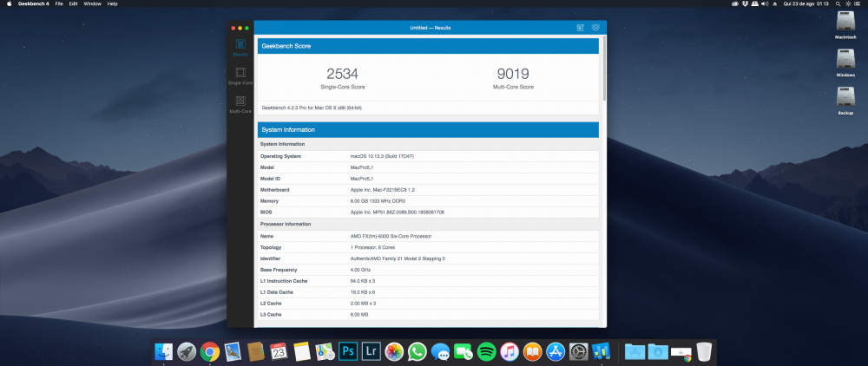Open the File menu
Screen dimensions: 868x366
(59, 3)
